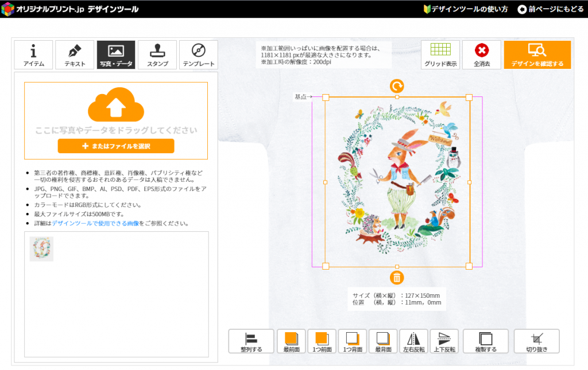Click the 基点 origin label
The width and height of the screenshot is (588, 370).
pos(303,97)
